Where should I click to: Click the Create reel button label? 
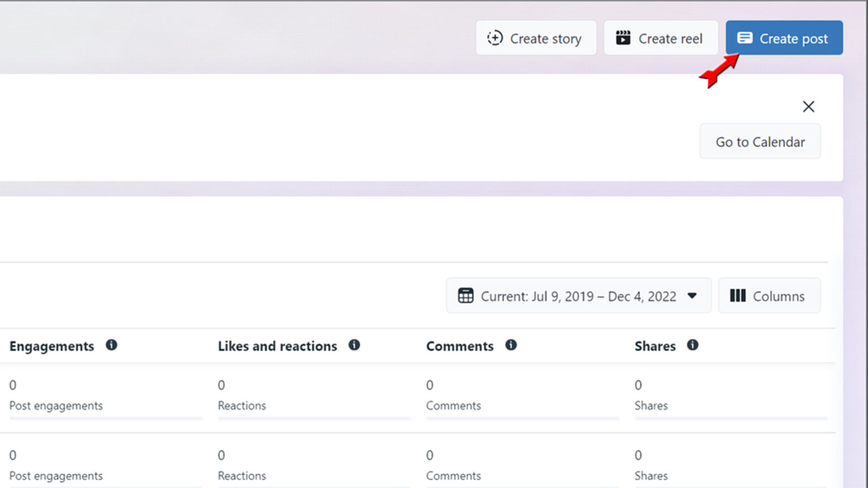670,39
